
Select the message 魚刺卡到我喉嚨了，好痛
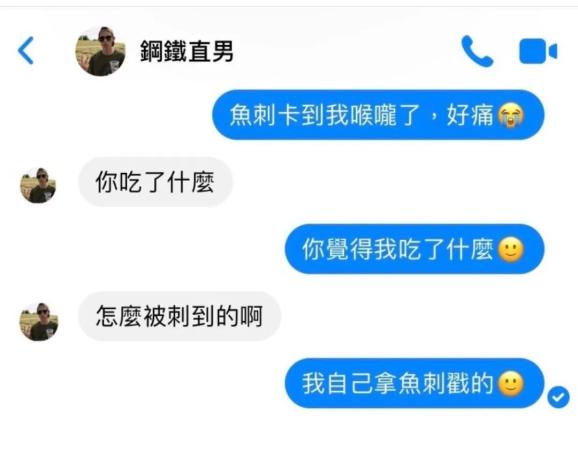point(378,115)
